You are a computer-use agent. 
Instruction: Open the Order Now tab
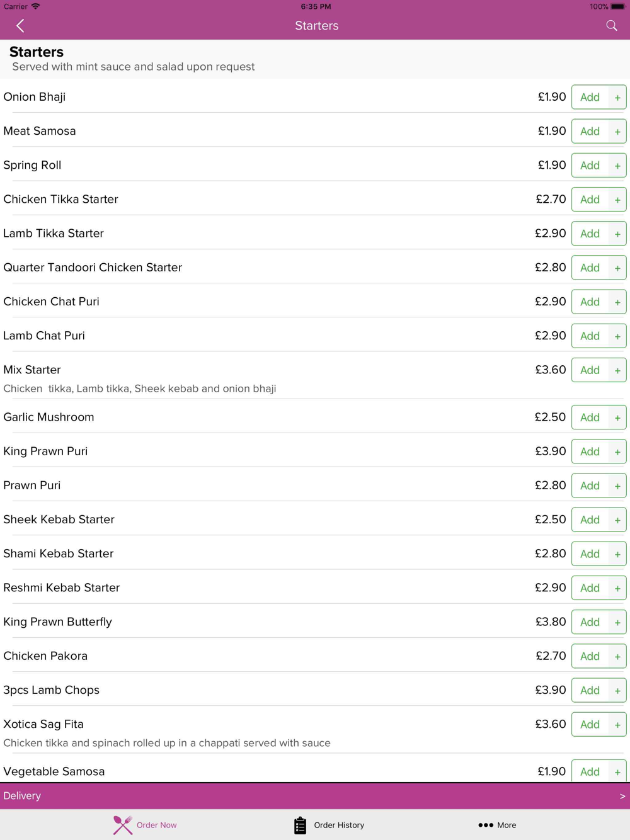point(145,825)
